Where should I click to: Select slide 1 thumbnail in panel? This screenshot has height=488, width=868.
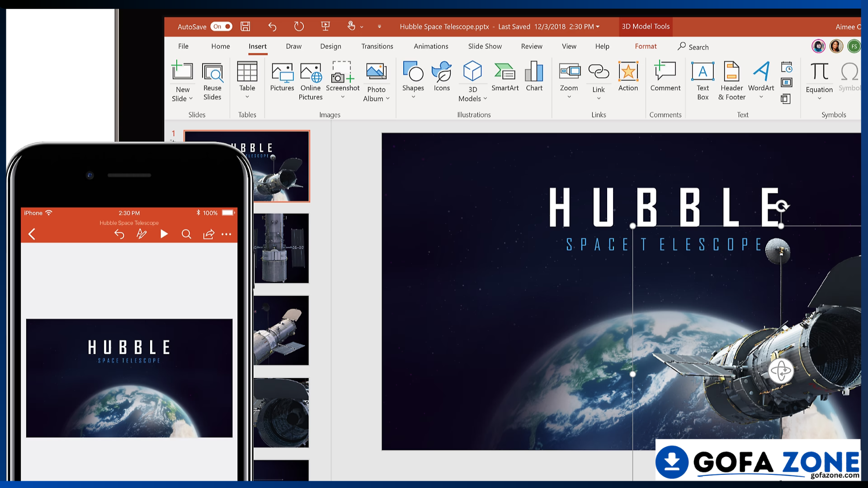point(247,166)
